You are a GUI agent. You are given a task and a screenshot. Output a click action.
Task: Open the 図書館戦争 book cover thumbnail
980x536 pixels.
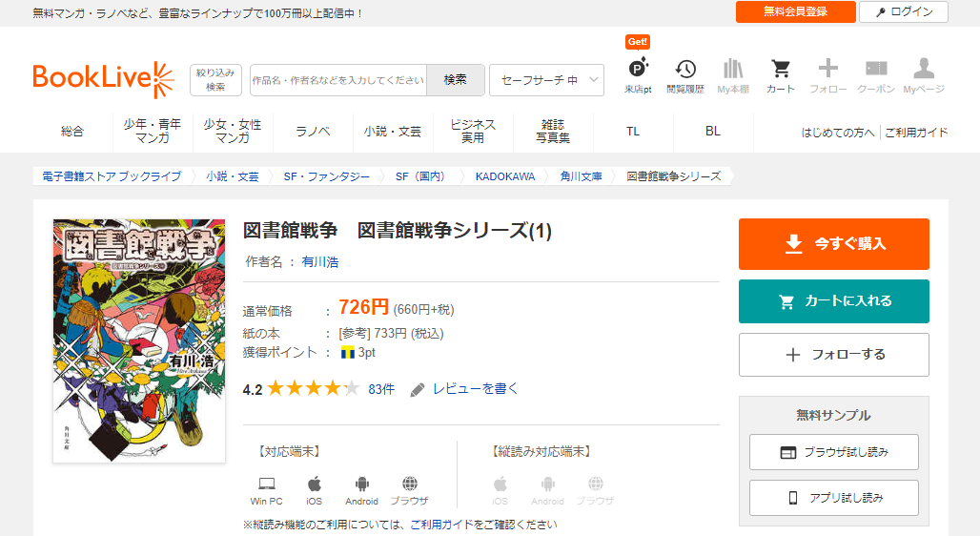pos(139,340)
